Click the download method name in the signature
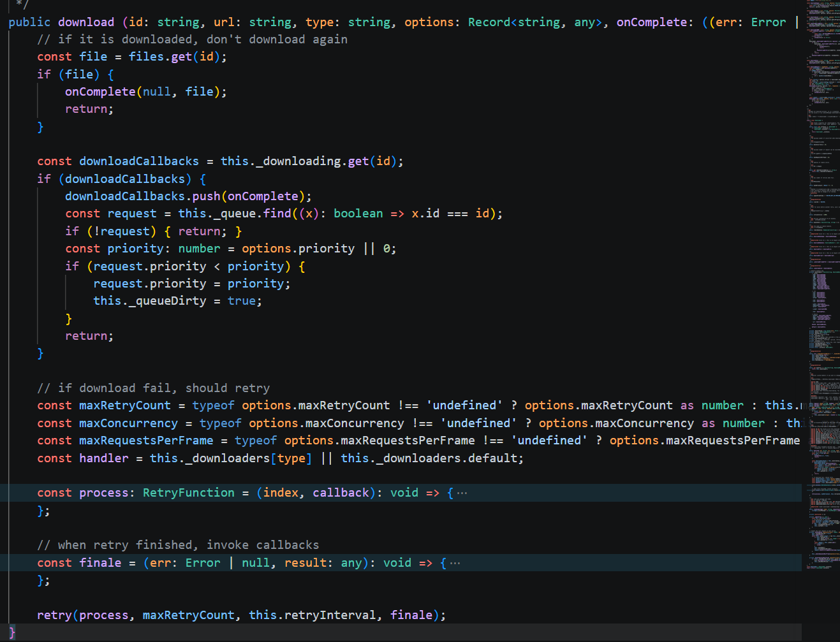This screenshot has height=642, width=840. pyautogui.click(x=86, y=22)
